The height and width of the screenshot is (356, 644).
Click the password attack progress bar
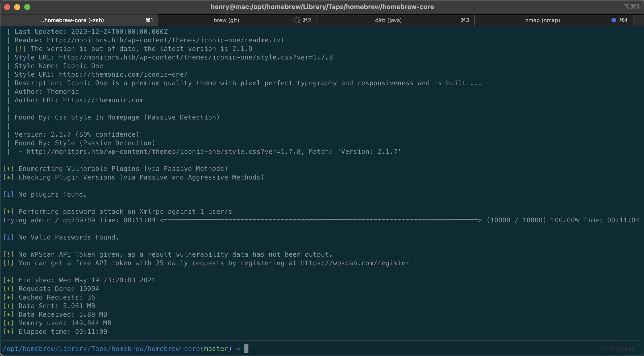[321, 220]
